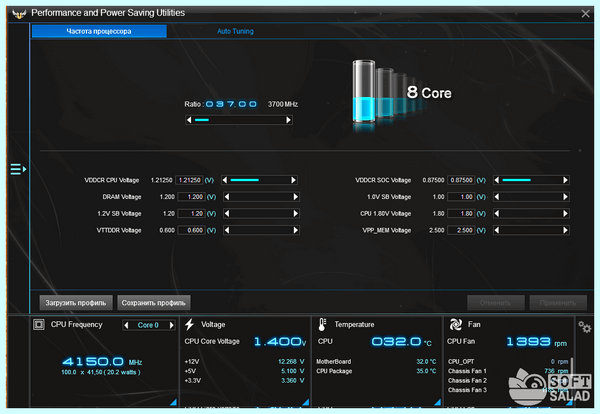This screenshot has height=414, width=600.
Task: Decrease VDDCR SOC Voltage left arrow
Action: click(497, 180)
